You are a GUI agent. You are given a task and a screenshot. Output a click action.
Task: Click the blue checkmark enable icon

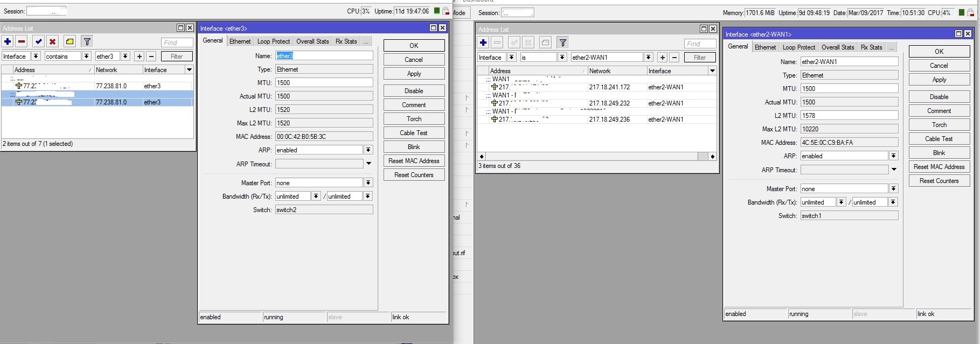pyautogui.click(x=38, y=41)
